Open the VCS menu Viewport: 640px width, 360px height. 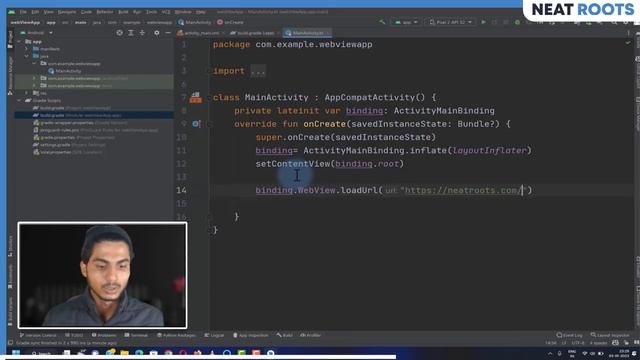pyautogui.click(x=166, y=12)
